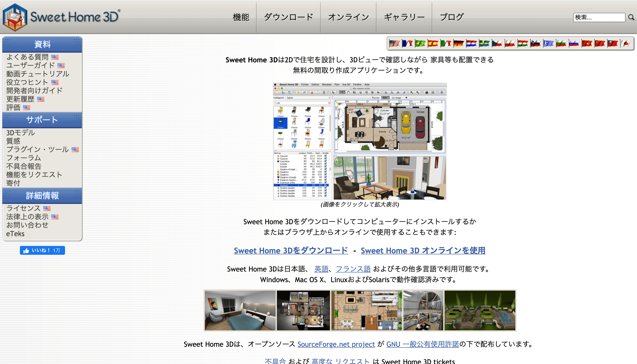Click the search magnifier icon
The image size is (637, 364).
tap(631, 17)
